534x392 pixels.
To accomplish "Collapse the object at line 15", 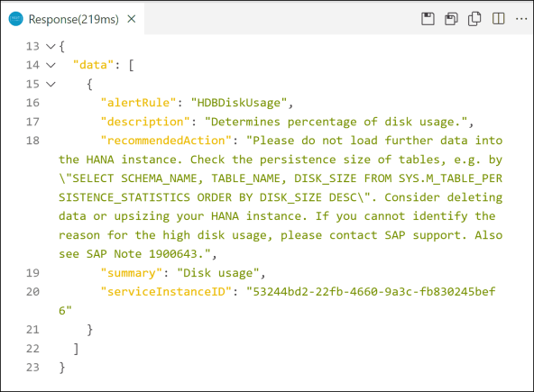I will pos(51,84).
